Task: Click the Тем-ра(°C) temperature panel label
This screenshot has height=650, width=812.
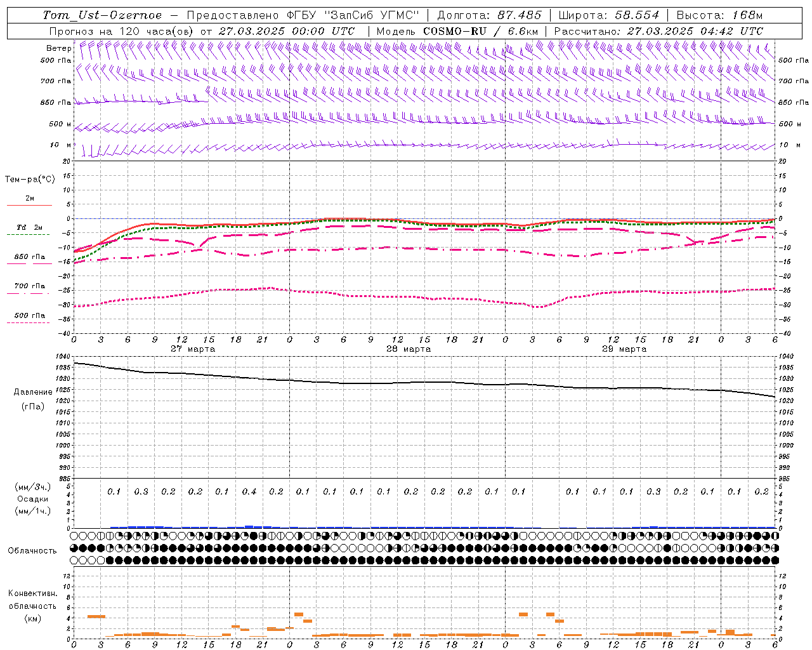Action: 30,180
